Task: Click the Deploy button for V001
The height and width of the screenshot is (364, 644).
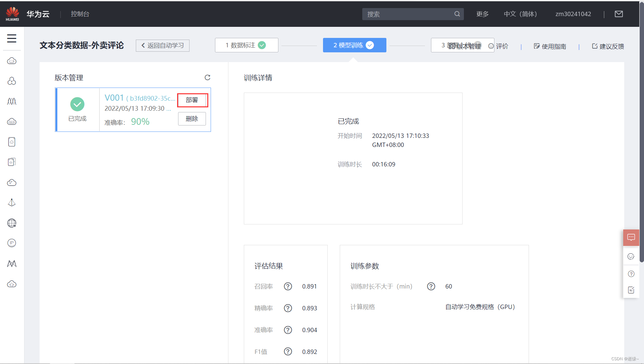Action: (192, 100)
